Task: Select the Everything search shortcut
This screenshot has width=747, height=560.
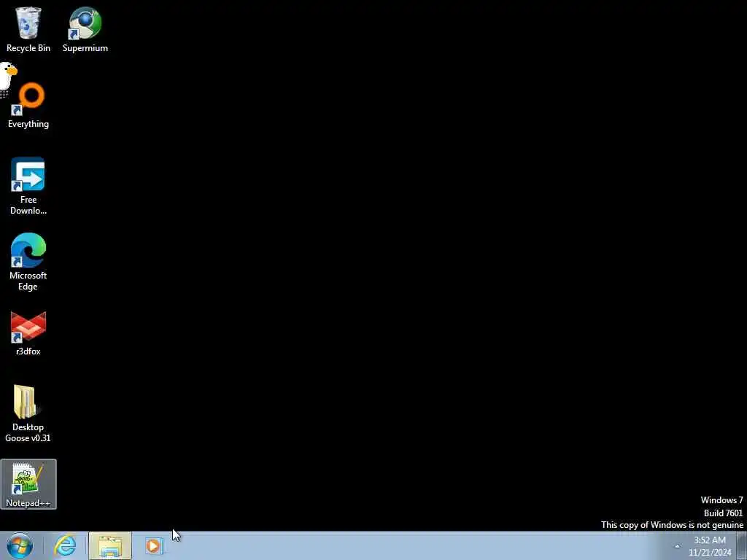Action: 28,106
